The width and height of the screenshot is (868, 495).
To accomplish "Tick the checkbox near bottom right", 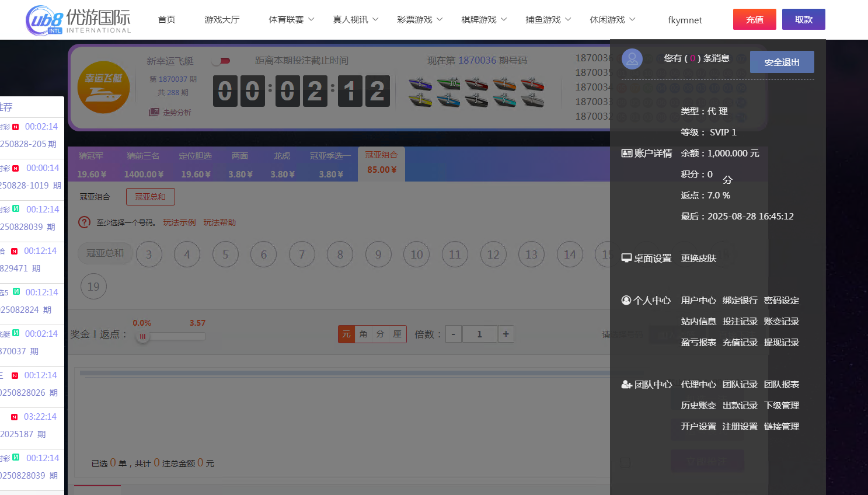I will pyautogui.click(x=625, y=462).
